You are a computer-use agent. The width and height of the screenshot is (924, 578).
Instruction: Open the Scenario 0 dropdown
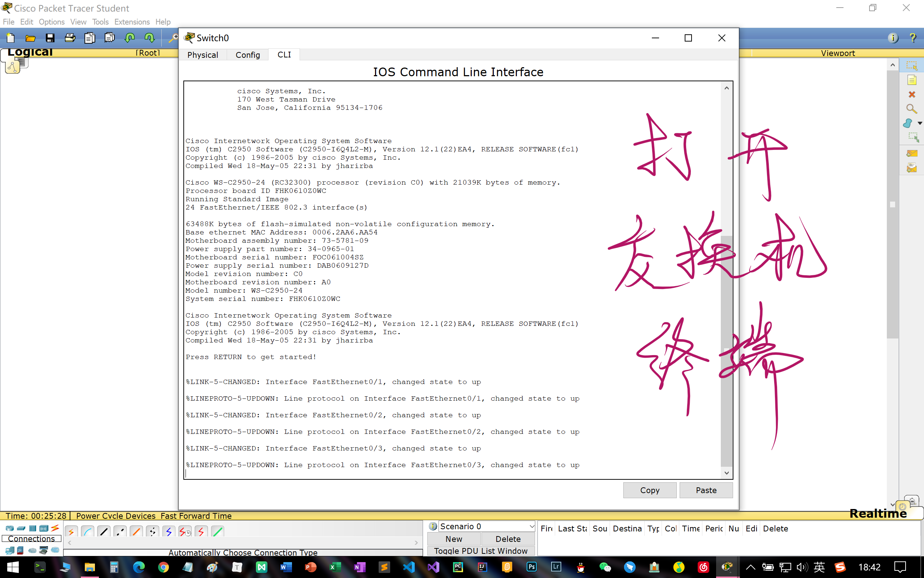pyautogui.click(x=487, y=526)
